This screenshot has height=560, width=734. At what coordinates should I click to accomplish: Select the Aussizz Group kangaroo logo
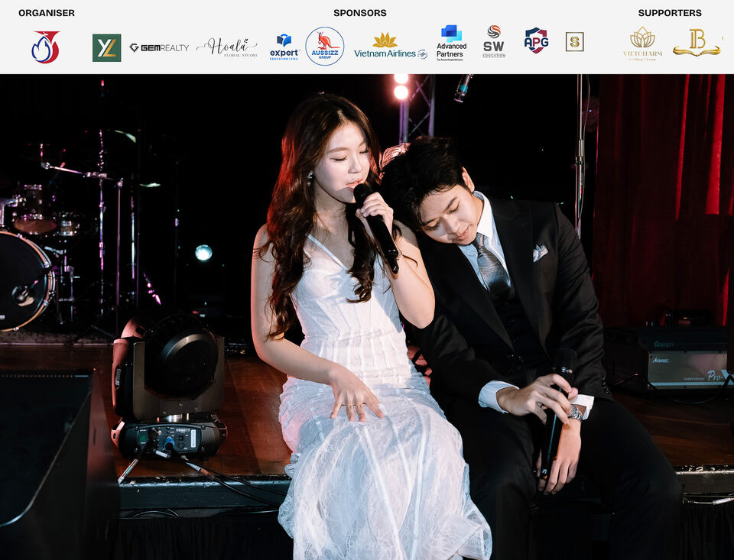pos(325,46)
